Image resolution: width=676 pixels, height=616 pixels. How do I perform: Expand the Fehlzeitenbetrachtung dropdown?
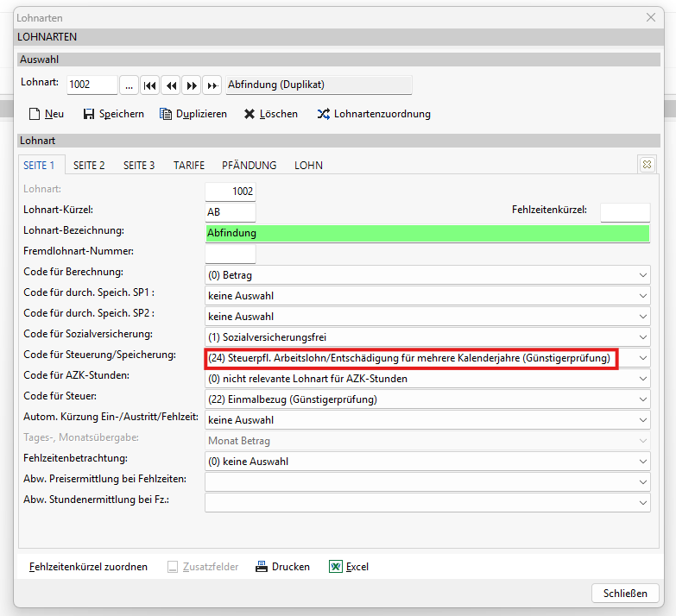pos(643,462)
